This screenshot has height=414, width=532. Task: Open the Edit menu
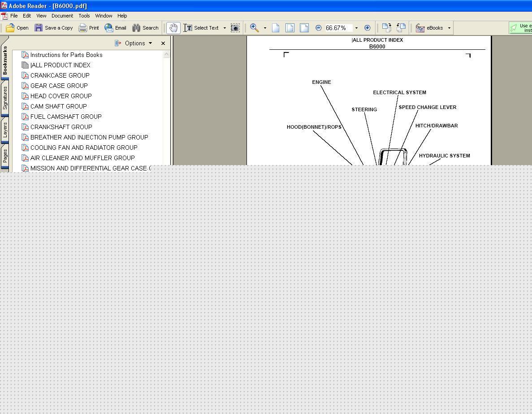click(x=27, y=16)
